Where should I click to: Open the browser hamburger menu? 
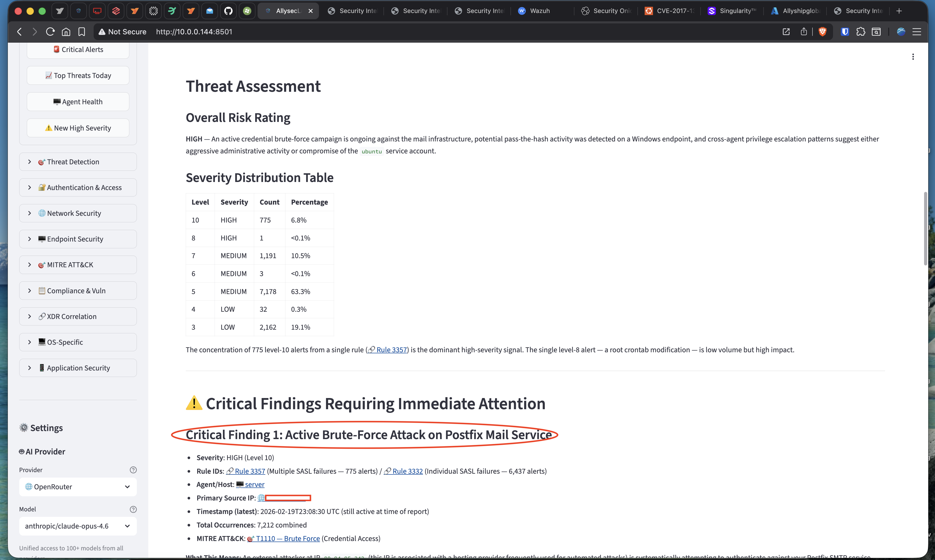917,32
